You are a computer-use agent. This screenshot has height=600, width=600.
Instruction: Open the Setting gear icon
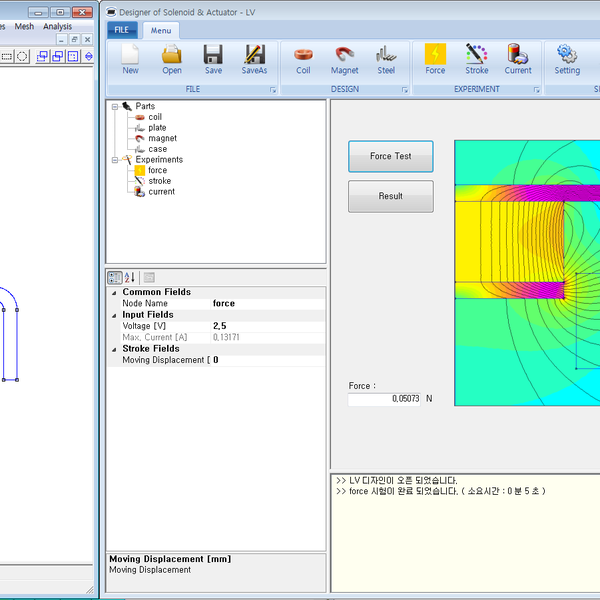(x=567, y=58)
